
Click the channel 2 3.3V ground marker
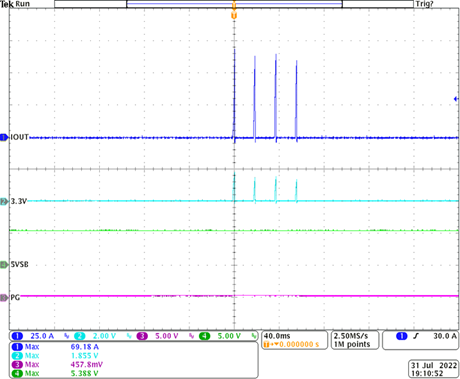coord(4,201)
